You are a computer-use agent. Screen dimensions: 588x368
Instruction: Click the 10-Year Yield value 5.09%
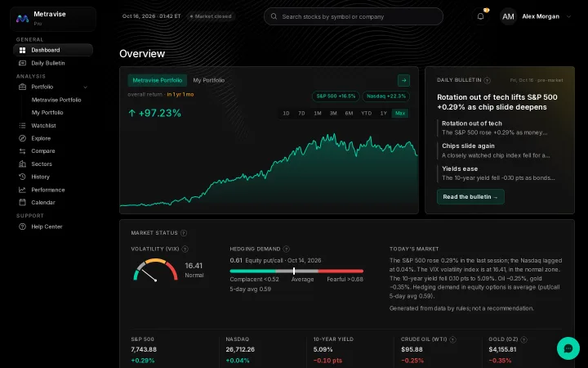[x=323, y=349]
